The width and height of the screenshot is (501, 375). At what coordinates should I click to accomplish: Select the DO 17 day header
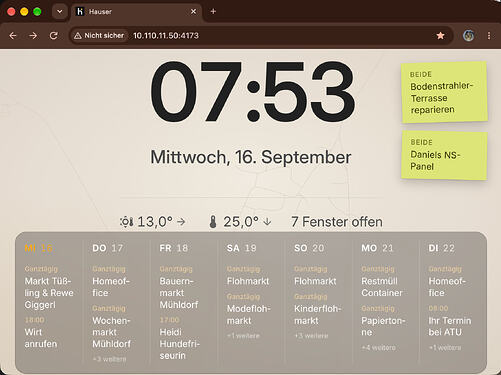tap(108, 248)
